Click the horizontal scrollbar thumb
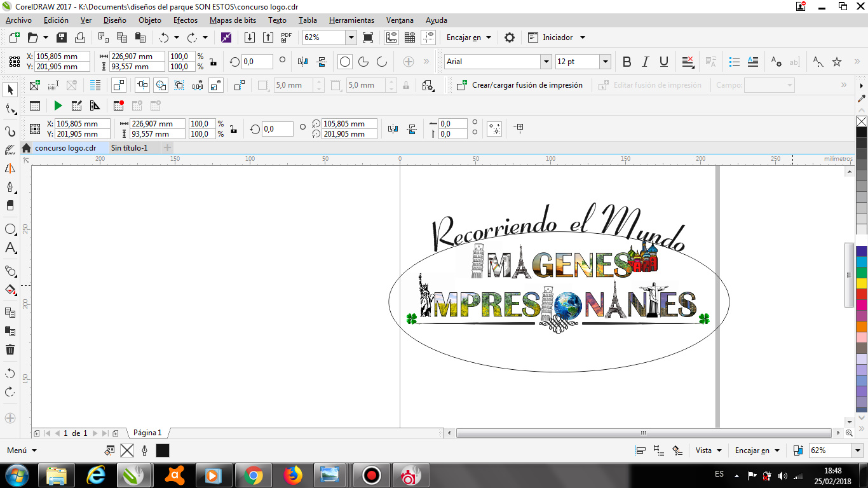The height and width of the screenshot is (488, 868). coord(643,433)
